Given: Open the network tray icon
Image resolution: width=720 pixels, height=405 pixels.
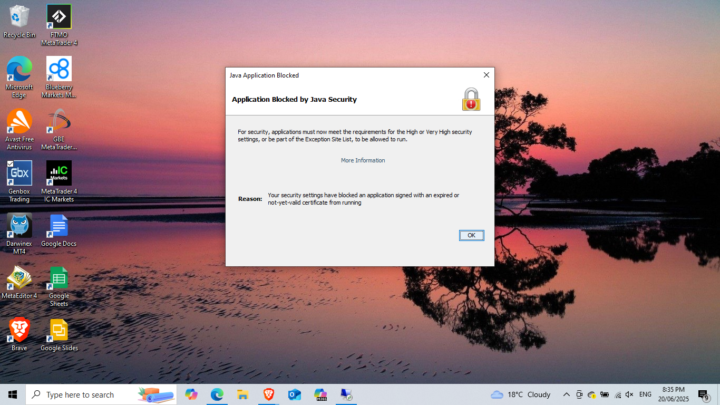Looking at the screenshot, I should [x=618, y=394].
